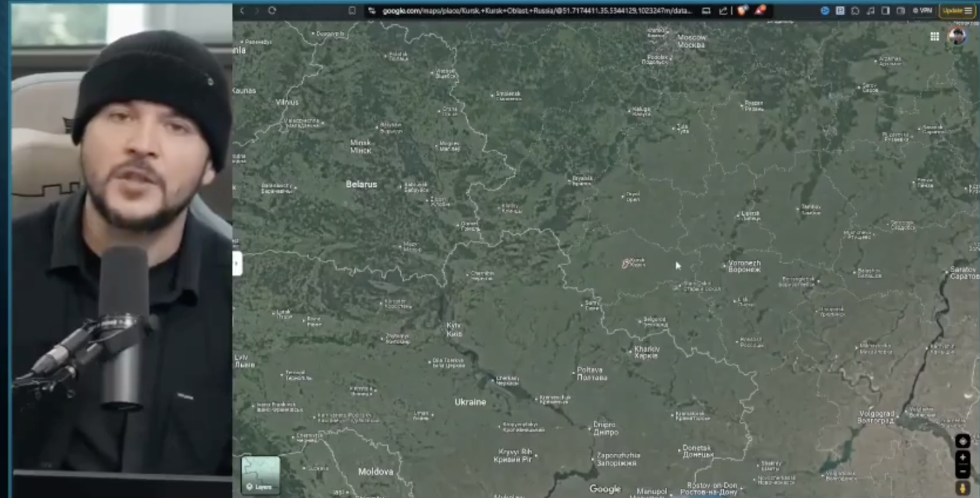The width and height of the screenshot is (980, 498).
Task: Click the Kharkiv city label
Action: click(647, 352)
